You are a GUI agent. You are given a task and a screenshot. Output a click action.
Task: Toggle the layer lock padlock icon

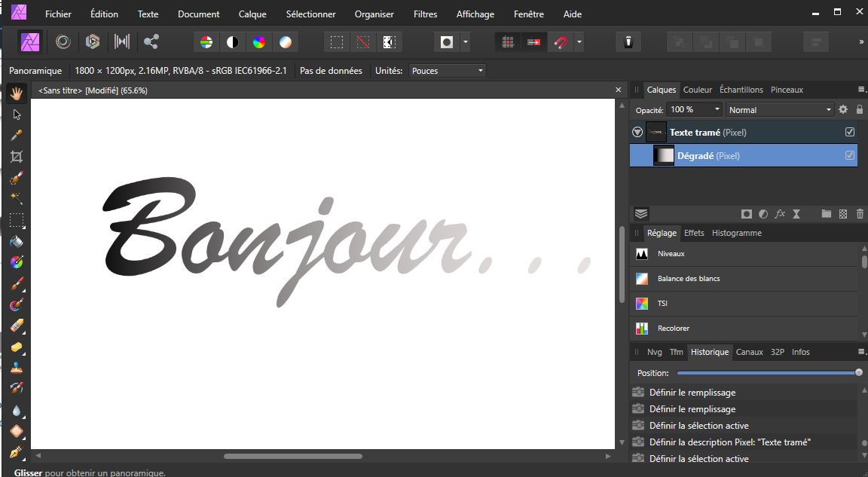tap(860, 109)
